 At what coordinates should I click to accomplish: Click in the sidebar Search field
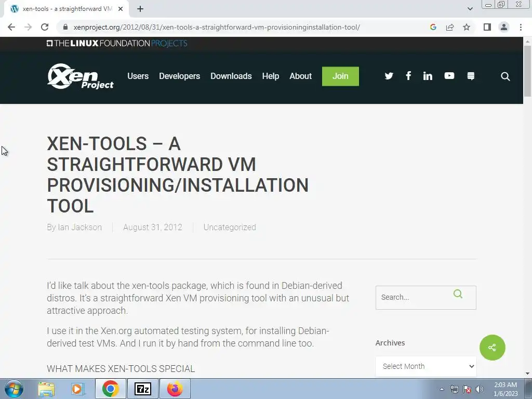coord(426,298)
